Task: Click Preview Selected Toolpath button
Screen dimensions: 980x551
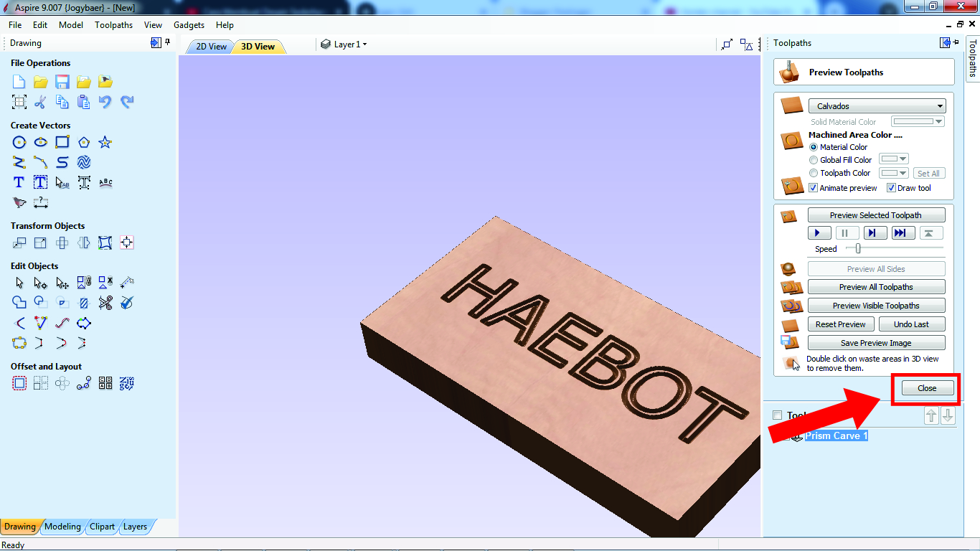Action: [x=876, y=215]
